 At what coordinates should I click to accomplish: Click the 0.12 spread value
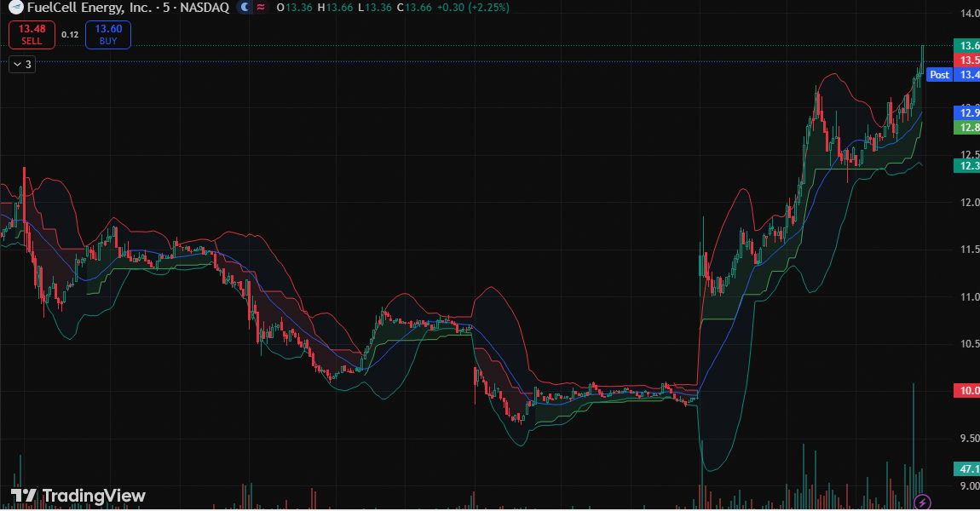(x=70, y=34)
